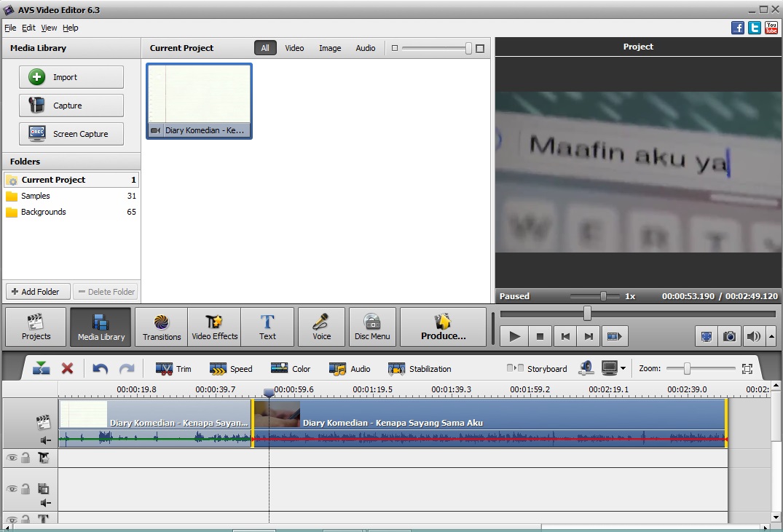Switch preview to full screen
The image size is (783, 532).
pyautogui.click(x=706, y=336)
